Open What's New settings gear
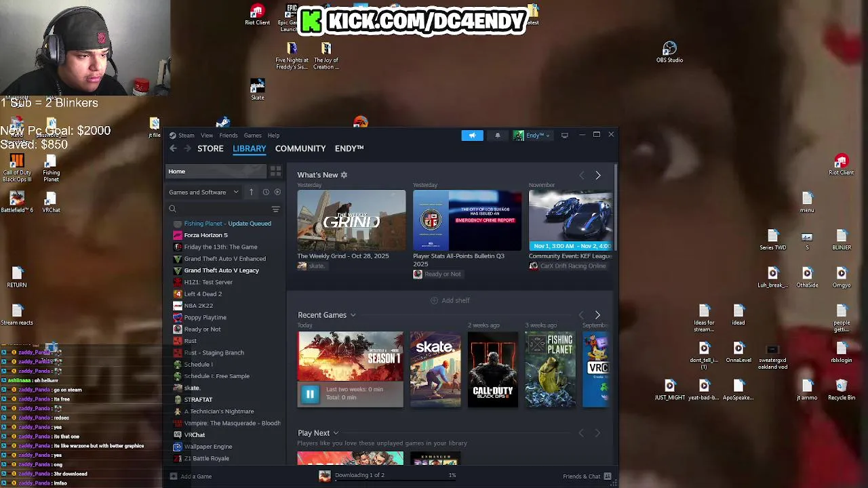Screen dimensions: 868x488 click(x=344, y=175)
